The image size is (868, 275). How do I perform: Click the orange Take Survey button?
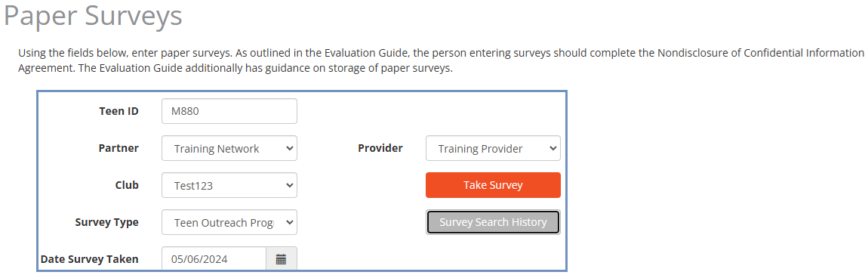[x=493, y=185]
